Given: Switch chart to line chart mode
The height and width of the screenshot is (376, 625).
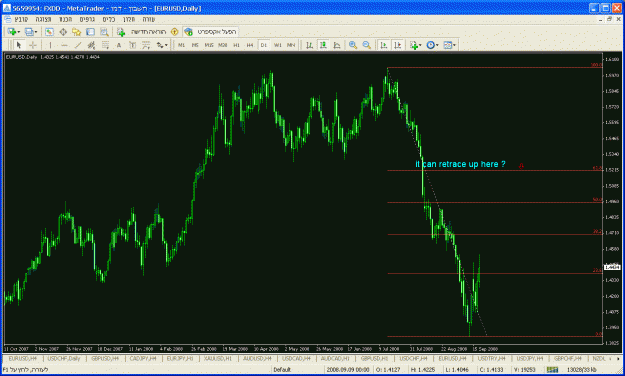Looking at the screenshot, I should coord(337,45).
